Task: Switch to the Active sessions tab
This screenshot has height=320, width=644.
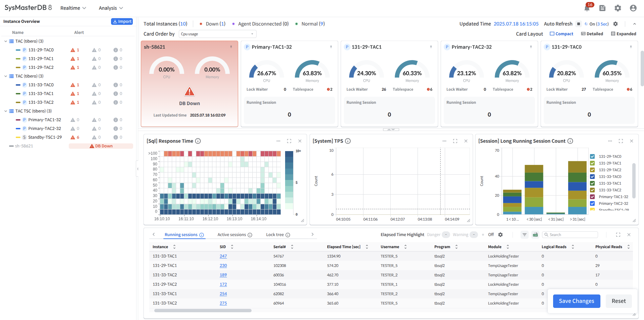Action: pyautogui.click(x=232, y=235)
